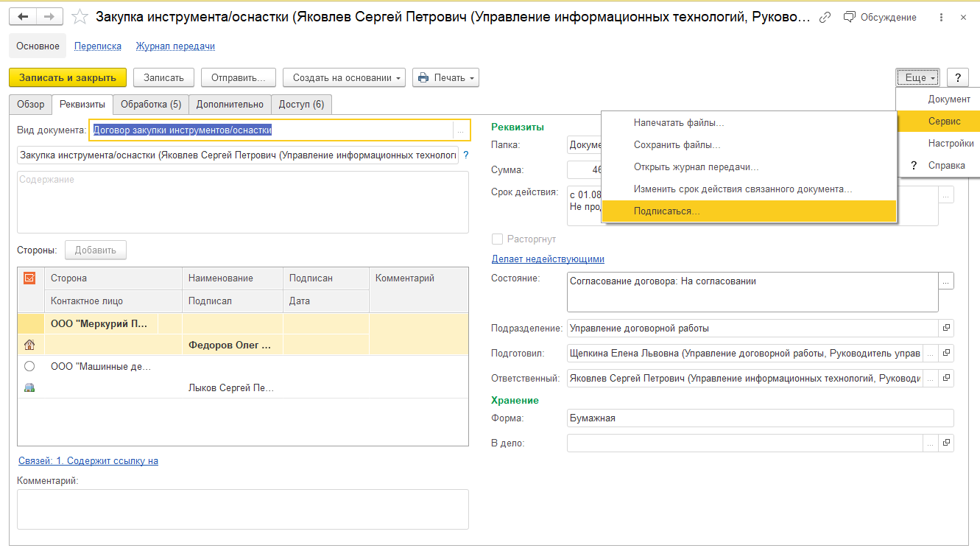Select Сохранить файлы... menu entry
Image resolution: width=980 pixels, height=551 pixels.
click(x=749, y=145)
